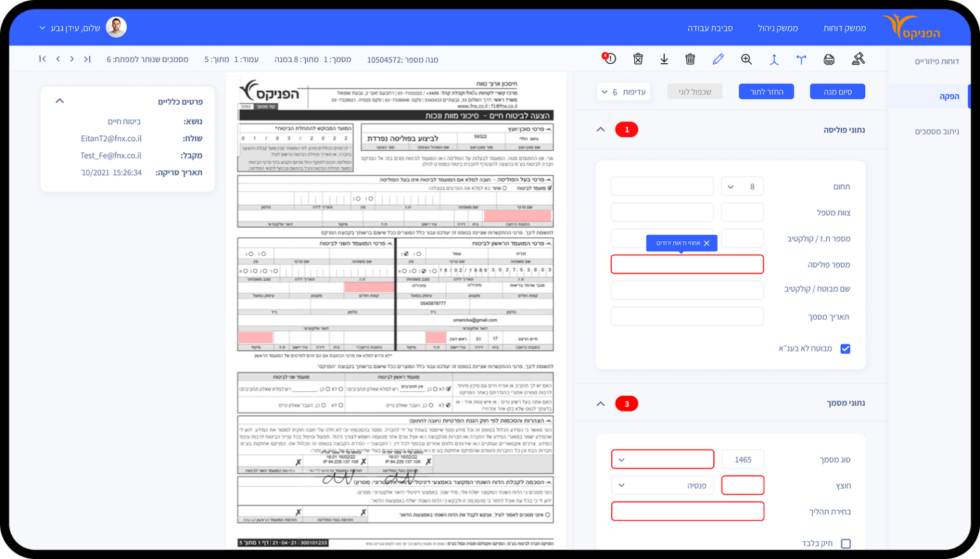Download document using the download arrow icon
This screenshot has height=559, width=980.
(x=664, y=59)
